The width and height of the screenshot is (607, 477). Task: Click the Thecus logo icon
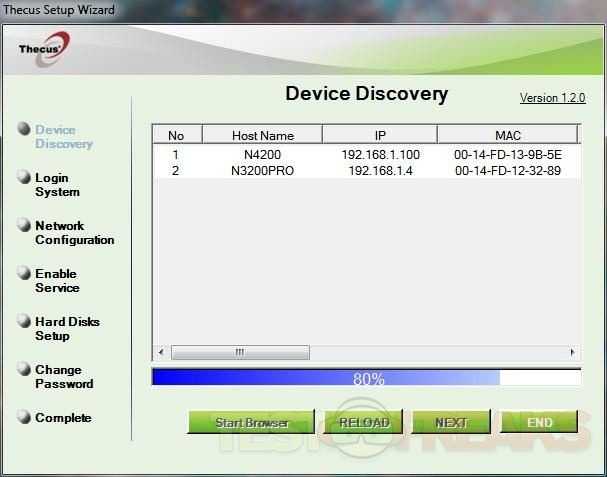44,47
